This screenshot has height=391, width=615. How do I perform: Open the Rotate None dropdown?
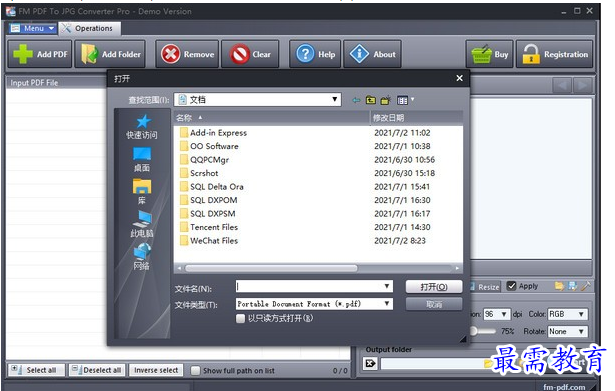(x=568, y=331)
